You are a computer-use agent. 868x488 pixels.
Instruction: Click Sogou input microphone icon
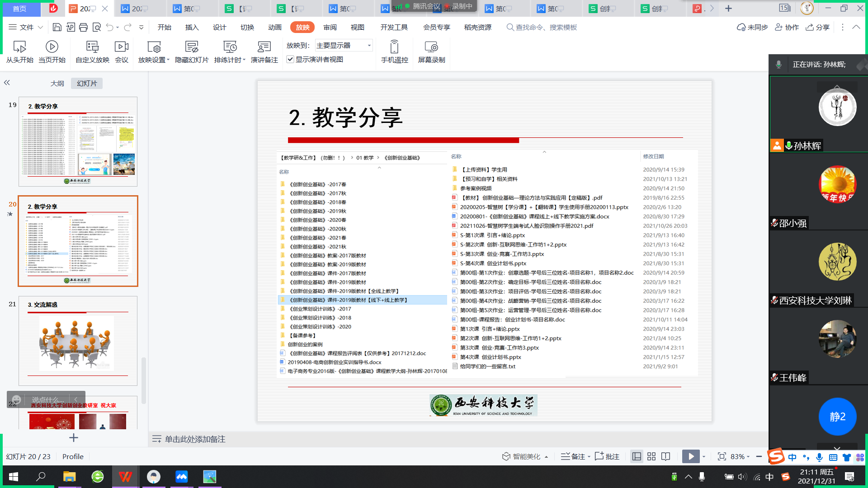tap(819, 457)
